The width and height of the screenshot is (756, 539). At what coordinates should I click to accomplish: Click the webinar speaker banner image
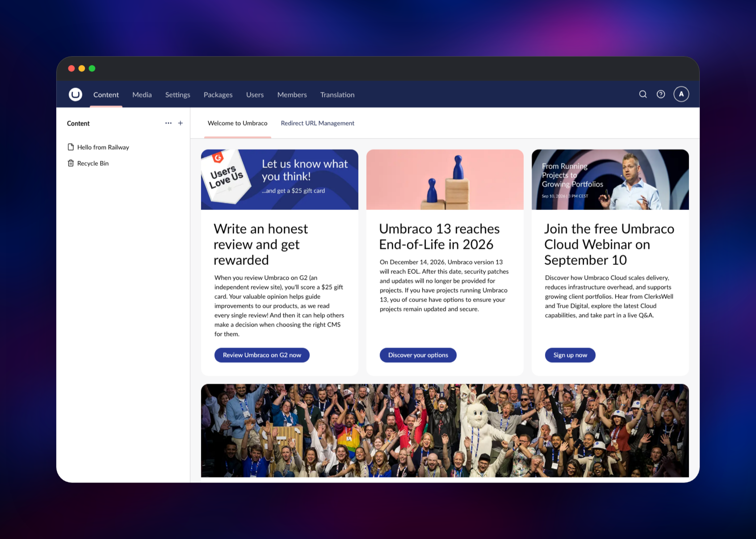point(610,180)
